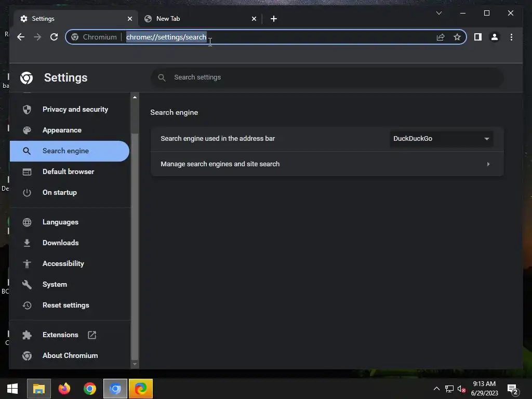Share this page via the share icon
Viewport: 532px width, 399px height.
tap(441, 37)
